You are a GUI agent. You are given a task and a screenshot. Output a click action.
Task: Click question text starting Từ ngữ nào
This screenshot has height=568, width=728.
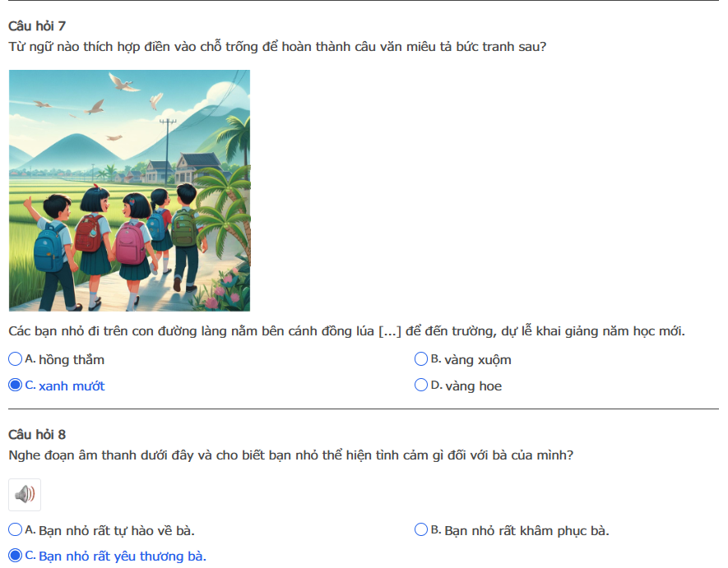pyautogui.click(x=278, y=47)
